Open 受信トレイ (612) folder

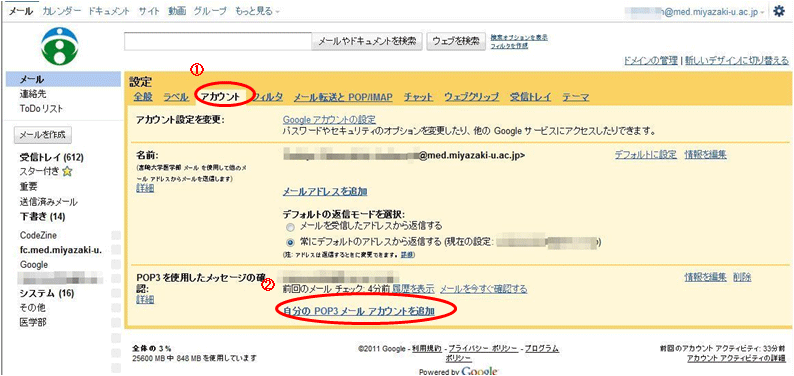52,157
